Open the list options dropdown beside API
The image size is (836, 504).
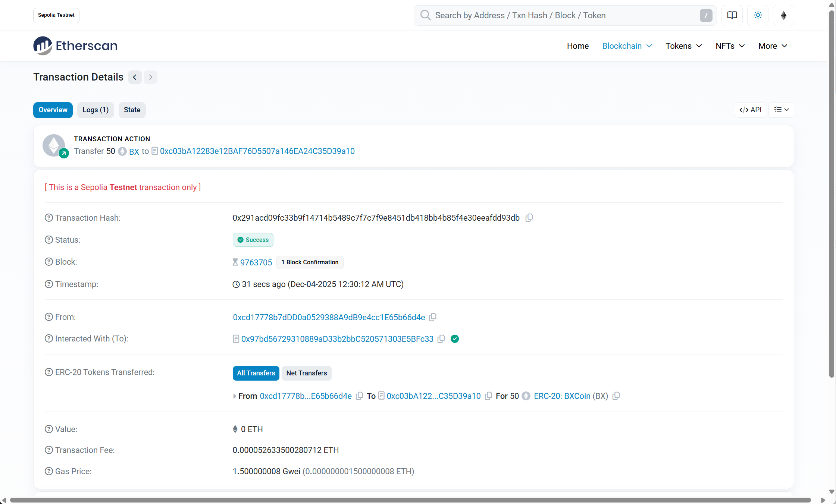781,110
